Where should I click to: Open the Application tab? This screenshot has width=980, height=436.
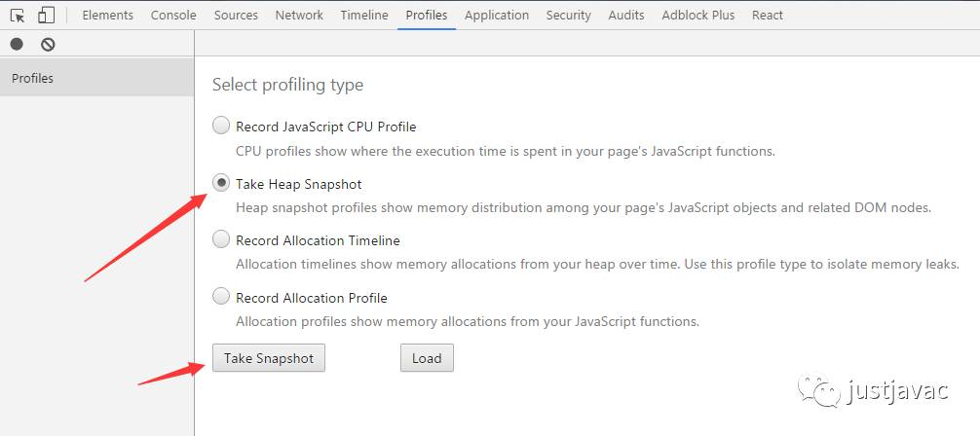coord(497,15)
